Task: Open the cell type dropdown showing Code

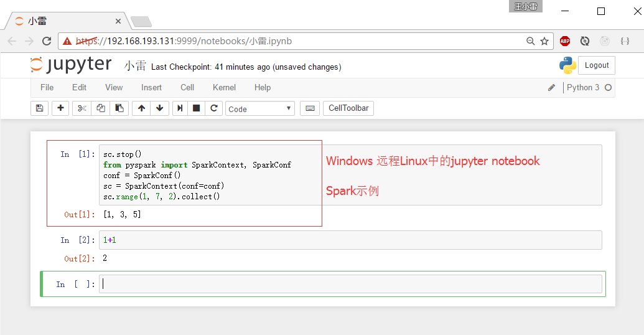Action: tap(259, 108)
